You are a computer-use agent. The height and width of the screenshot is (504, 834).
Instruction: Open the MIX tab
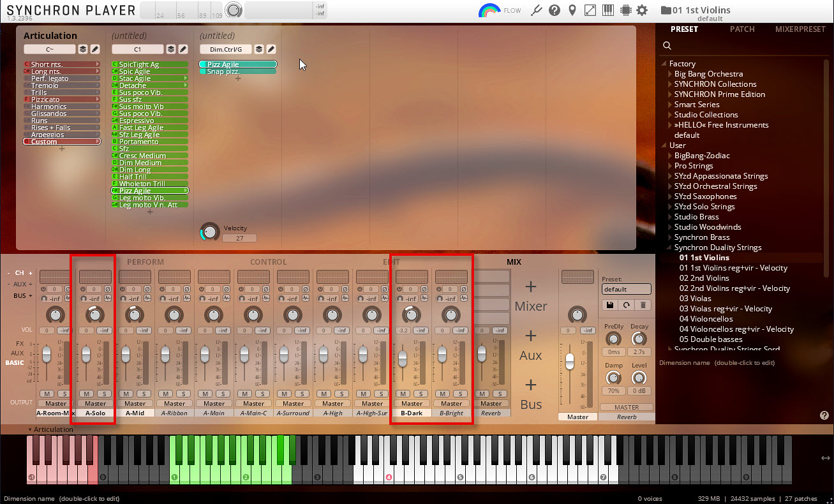point(514,262)
